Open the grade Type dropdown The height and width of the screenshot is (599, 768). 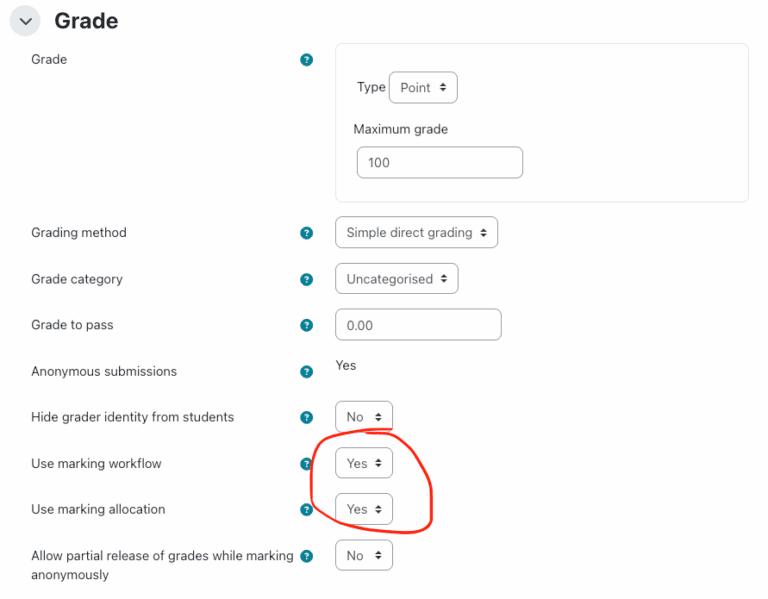(x=423, y=88)
